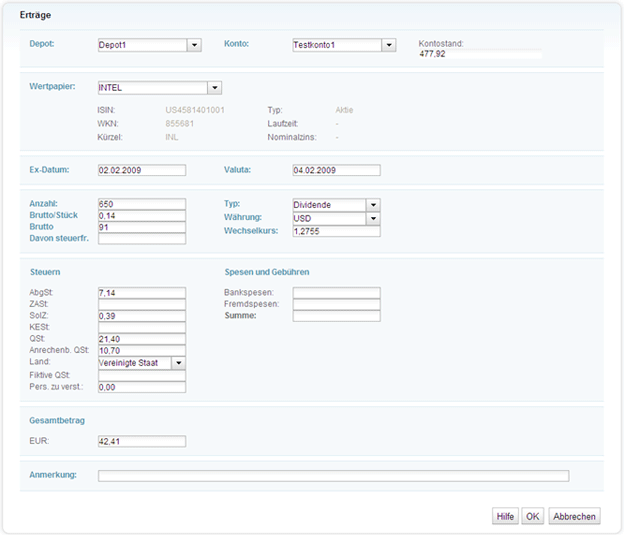Select the EUR Gesamtbetrag field
The image size is (625, 543).
tap(141, 441)
